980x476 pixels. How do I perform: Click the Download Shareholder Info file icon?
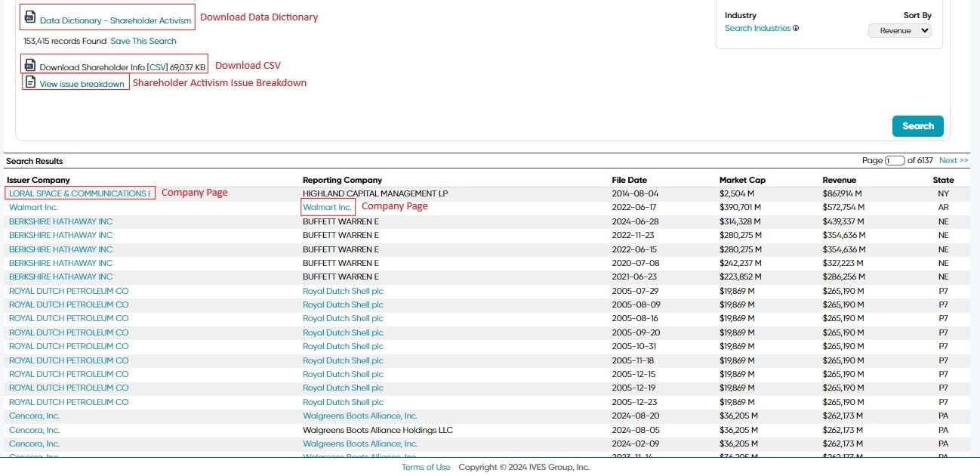(30, 65)
